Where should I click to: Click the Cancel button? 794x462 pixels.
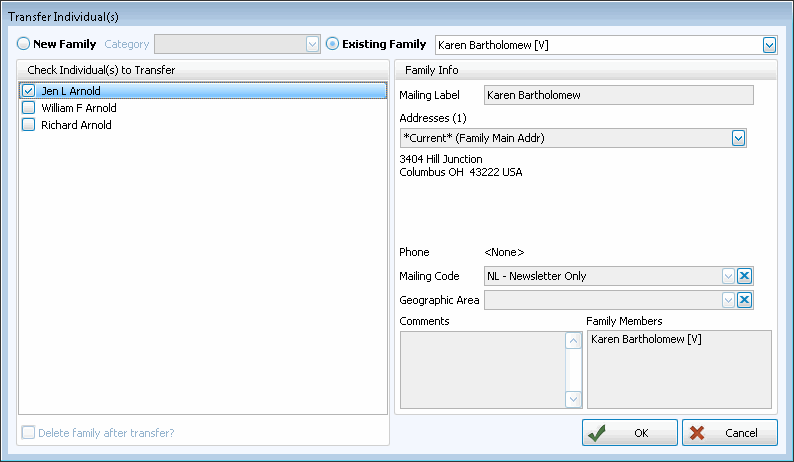point(729,433)
